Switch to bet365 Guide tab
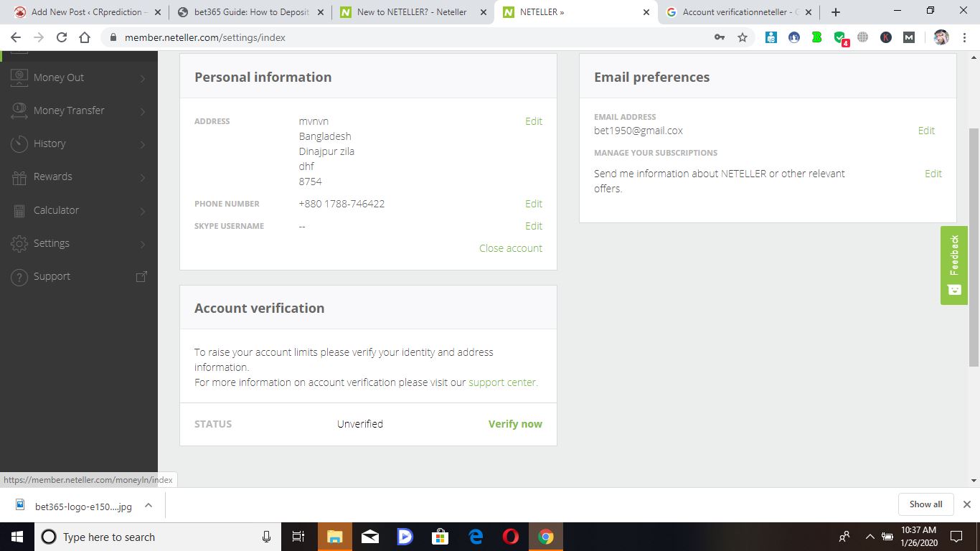This screenshot has width=980, height=551. [x=251, y=12]
